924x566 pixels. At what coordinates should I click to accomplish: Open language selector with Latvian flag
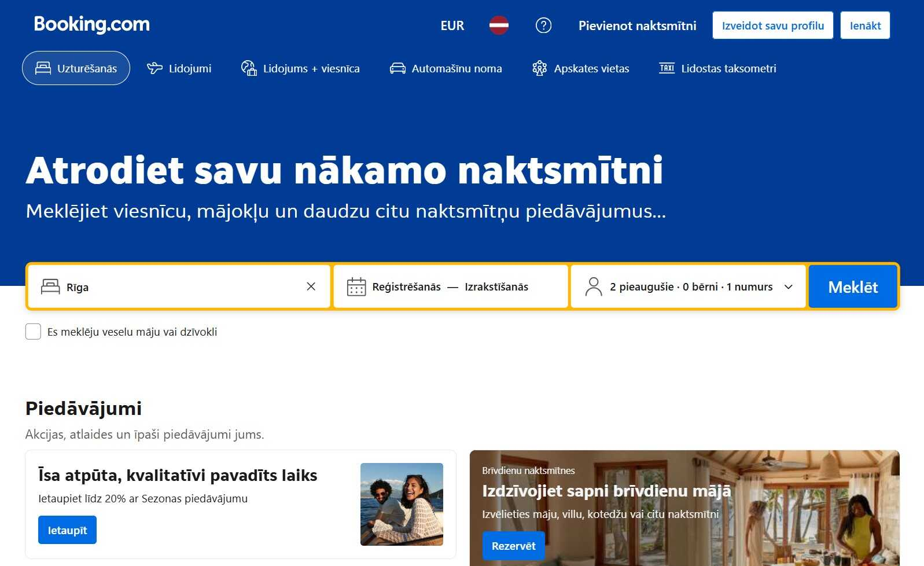[499, 25]
